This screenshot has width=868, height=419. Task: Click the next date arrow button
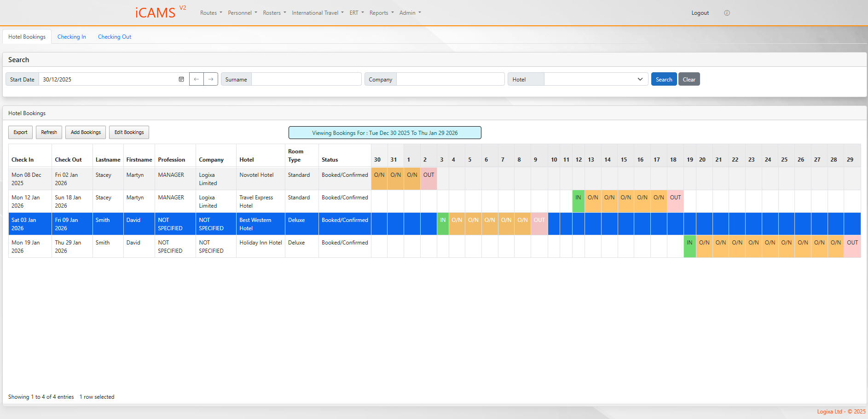(x=211, y=79)
